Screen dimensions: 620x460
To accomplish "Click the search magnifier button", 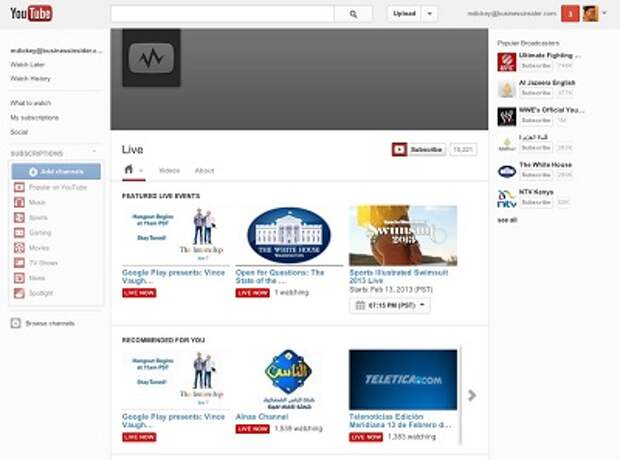I will point(353,14).
